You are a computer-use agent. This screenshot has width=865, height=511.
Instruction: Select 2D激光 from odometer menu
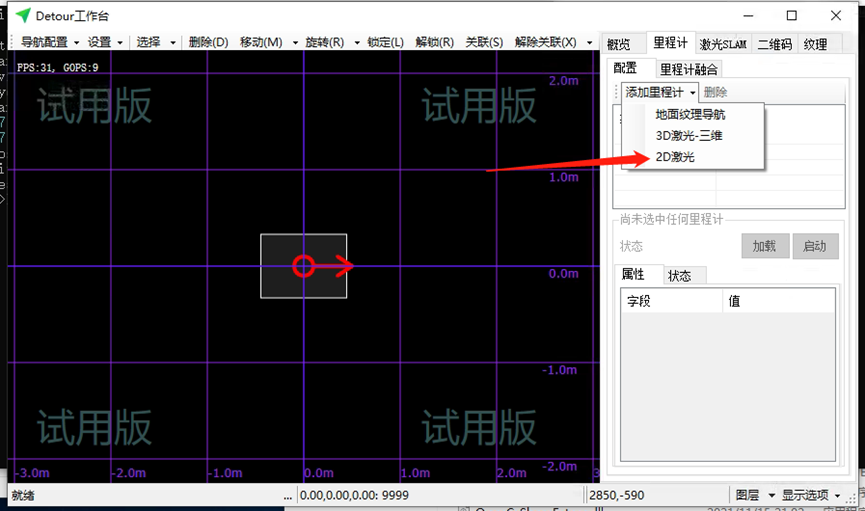point(674,157)
